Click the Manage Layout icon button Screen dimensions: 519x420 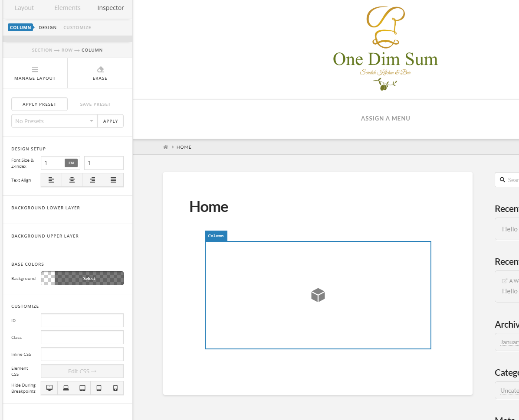tap(35, 69)
